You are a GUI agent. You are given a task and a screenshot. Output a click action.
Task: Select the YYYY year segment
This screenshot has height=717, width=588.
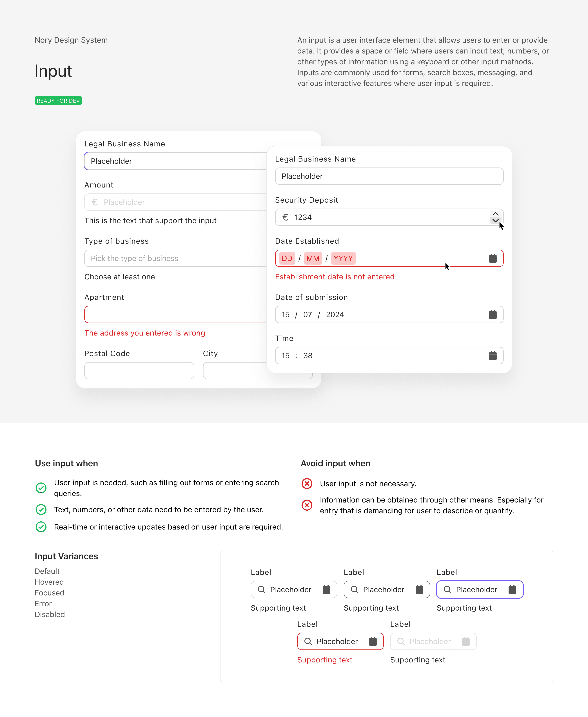pyautogui.click(x=343, y=258)
